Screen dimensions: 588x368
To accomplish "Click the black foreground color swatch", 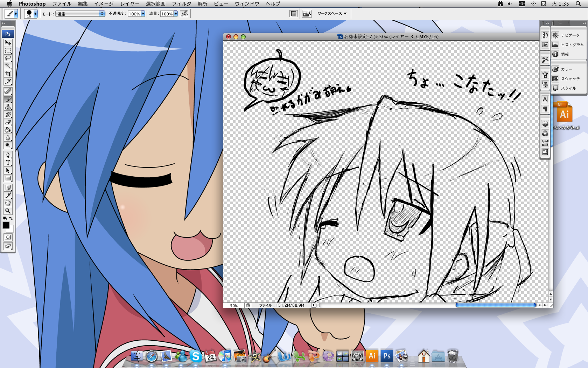I will point(6,225).
